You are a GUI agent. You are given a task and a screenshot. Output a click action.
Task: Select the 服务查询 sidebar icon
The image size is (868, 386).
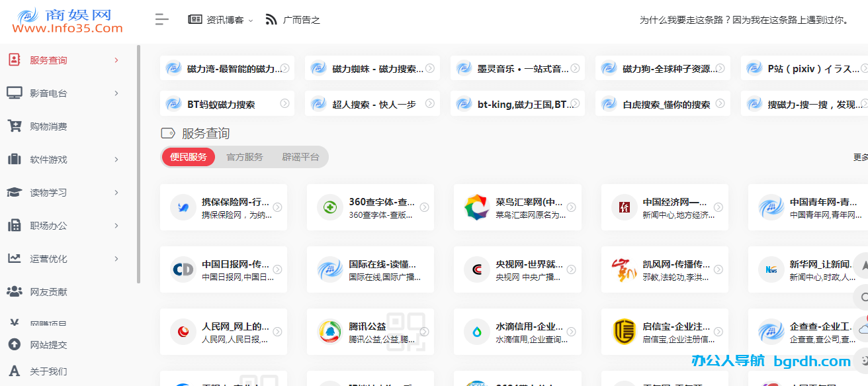(15, 60)
